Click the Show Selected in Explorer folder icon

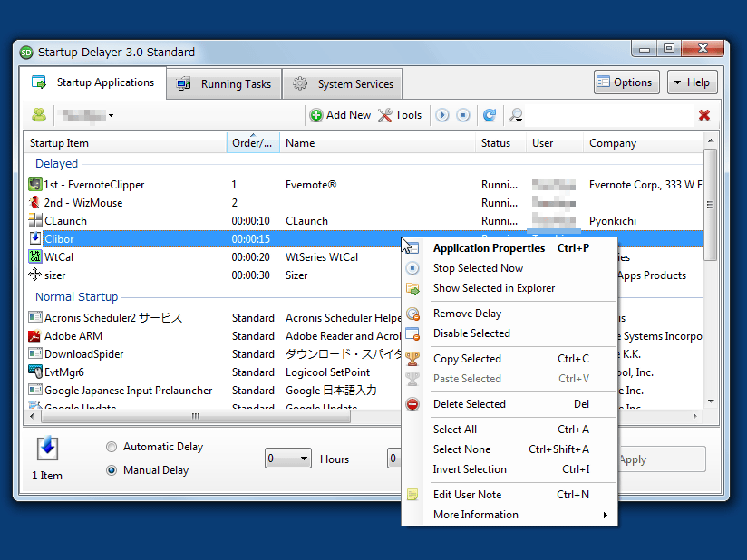[x=412, y=288]
